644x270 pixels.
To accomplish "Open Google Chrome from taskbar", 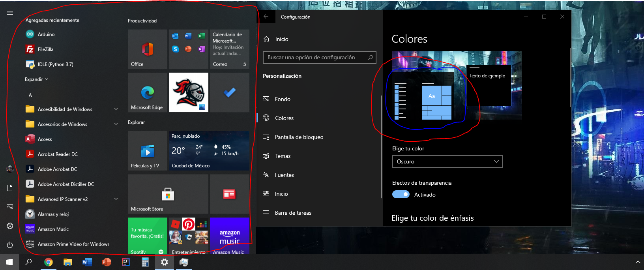I will click(48, 262).
